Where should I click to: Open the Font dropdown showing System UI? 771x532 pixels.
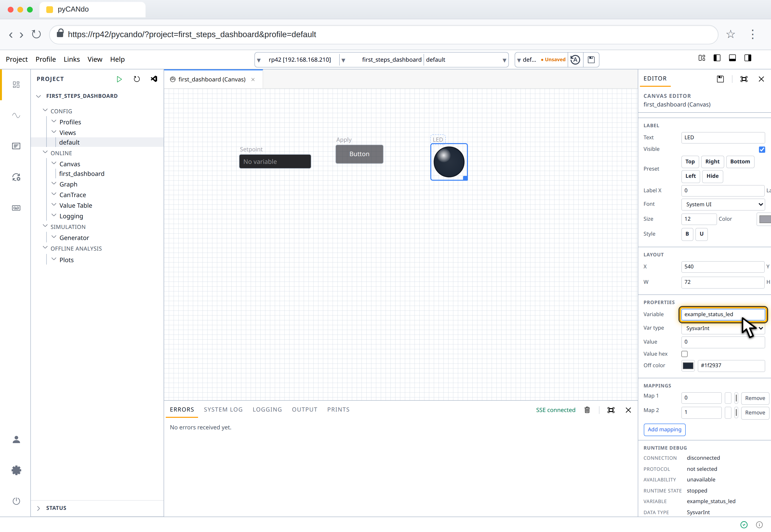click(723, 204)
